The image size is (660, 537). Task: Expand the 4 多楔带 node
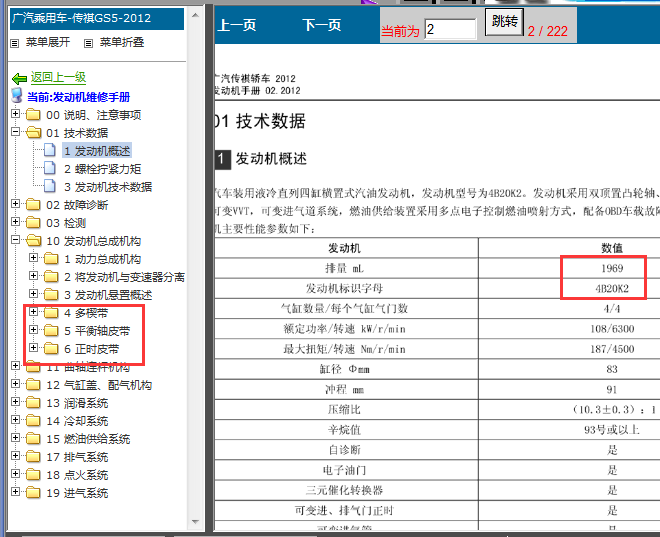[33, 312]
